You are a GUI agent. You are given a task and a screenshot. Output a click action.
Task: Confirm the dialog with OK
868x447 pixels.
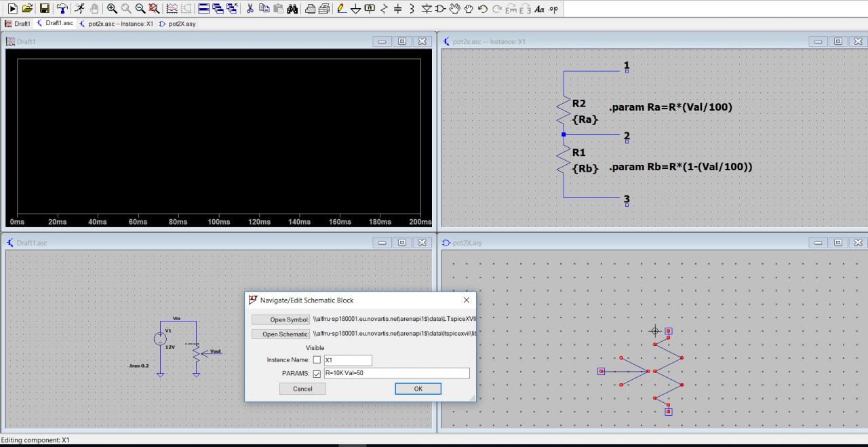[x=418, y=389]
